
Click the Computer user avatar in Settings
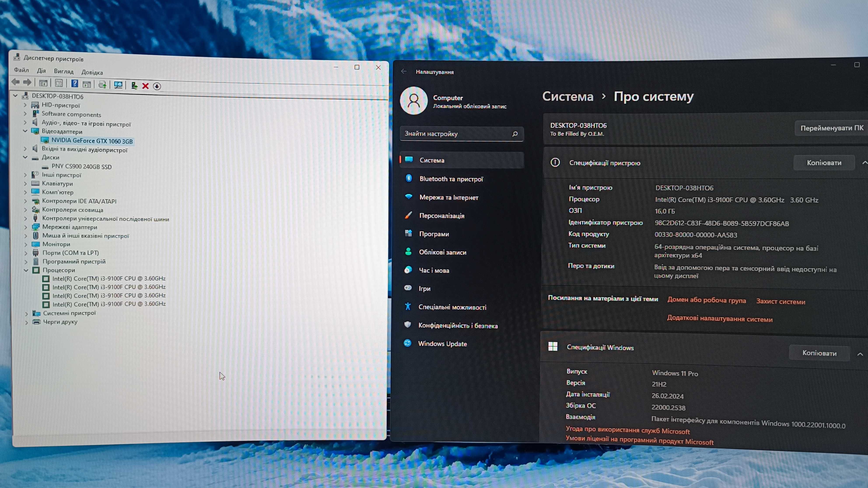[x=413, y=100]
